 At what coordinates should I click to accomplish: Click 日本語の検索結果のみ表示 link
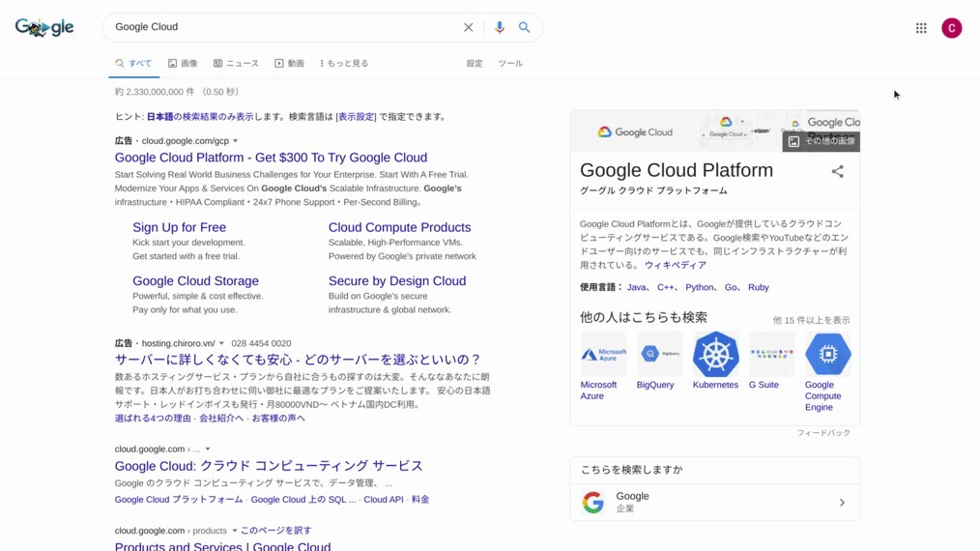(x=200, y=117)
